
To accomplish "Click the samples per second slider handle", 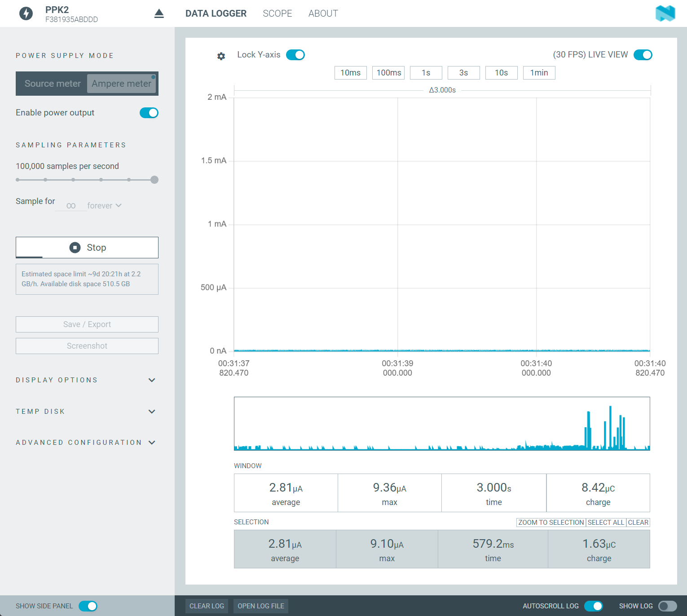I will pyautogui.click(x=154, y=180).
